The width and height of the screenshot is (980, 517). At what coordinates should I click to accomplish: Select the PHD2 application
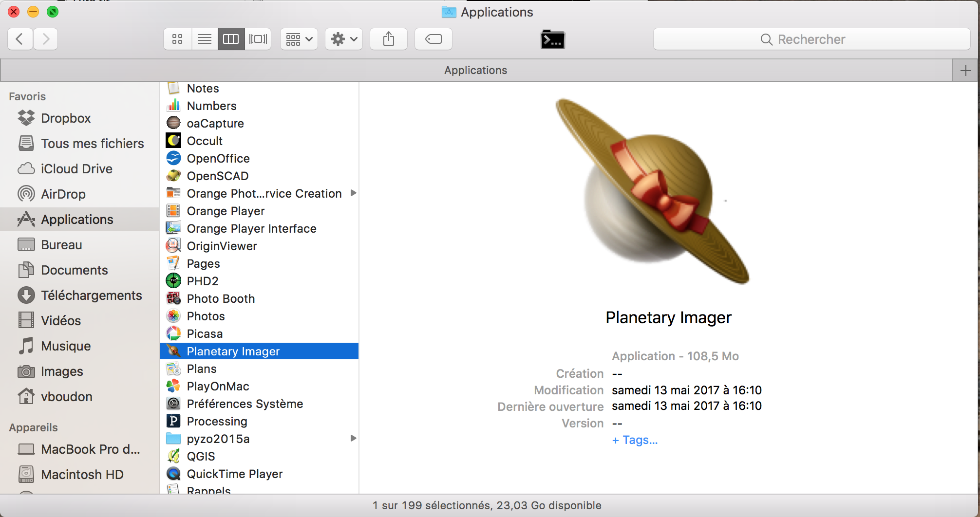[x=203, y=281]
